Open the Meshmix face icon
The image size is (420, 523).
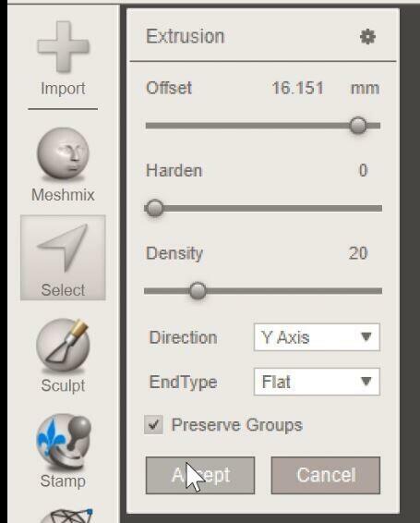(63, 154)
